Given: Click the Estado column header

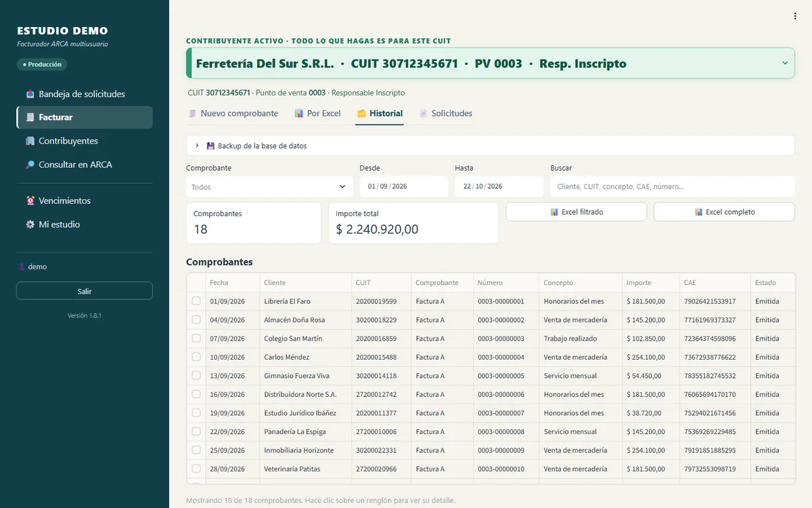Looking at the screenshot, I should pyautogui.click(x=773, y=282).
